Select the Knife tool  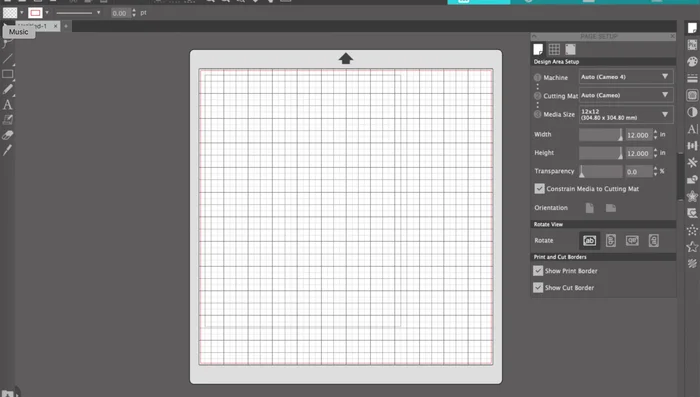8,150
